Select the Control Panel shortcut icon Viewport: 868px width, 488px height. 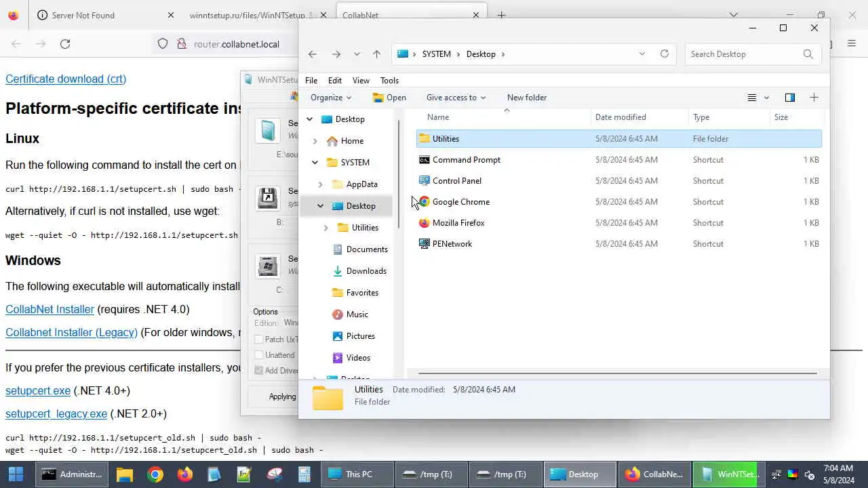click(x=425, y=181)
